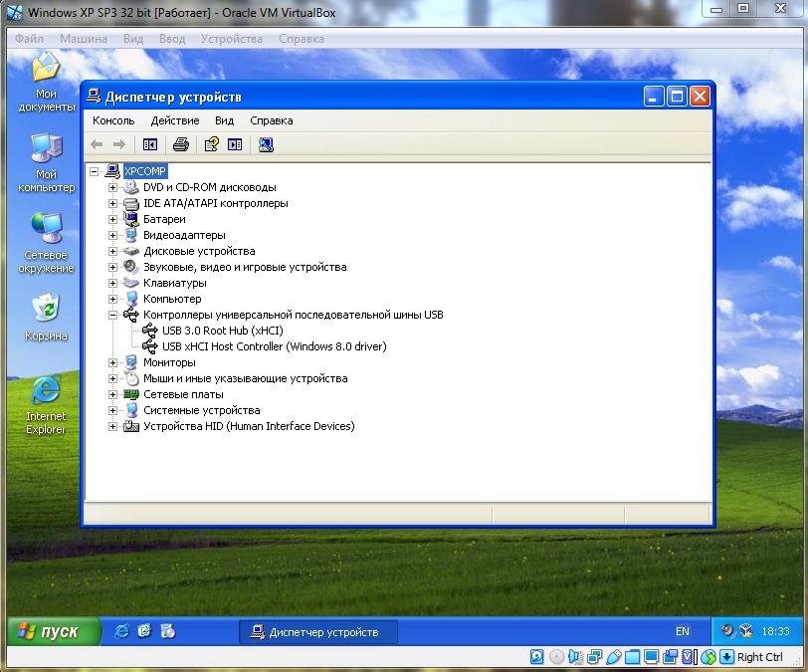Expand the Видеоадаптеры node
This screenshot has width=808, height=672.
pyautogui.click(x=113, y=235)
